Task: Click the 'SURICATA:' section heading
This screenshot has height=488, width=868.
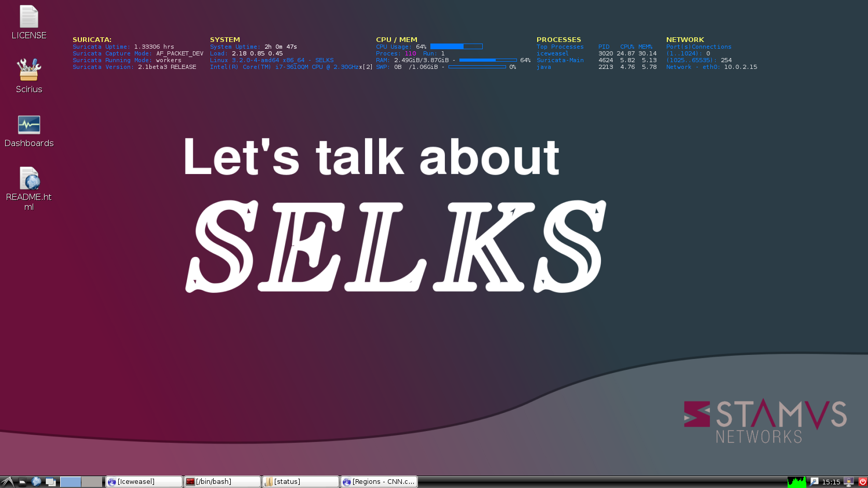Action: tap(92, 39)
